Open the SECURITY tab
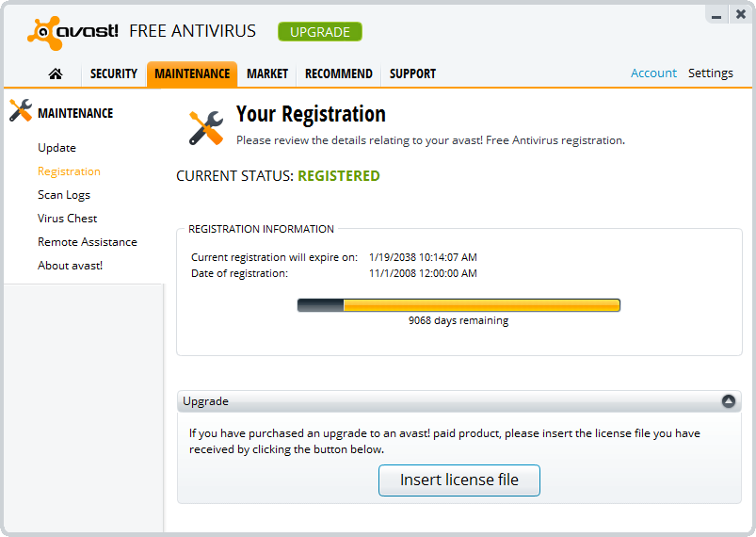756x537 pixels. 114,73
